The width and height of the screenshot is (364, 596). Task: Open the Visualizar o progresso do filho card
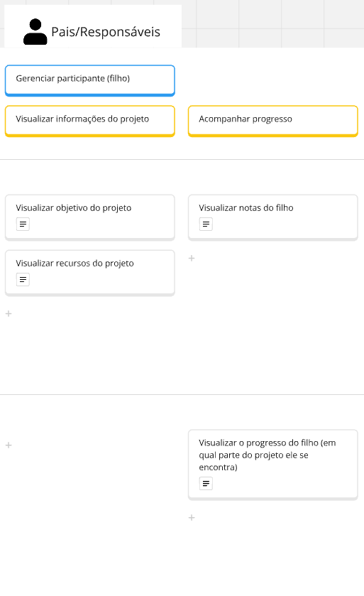click(x=273, y=465)
